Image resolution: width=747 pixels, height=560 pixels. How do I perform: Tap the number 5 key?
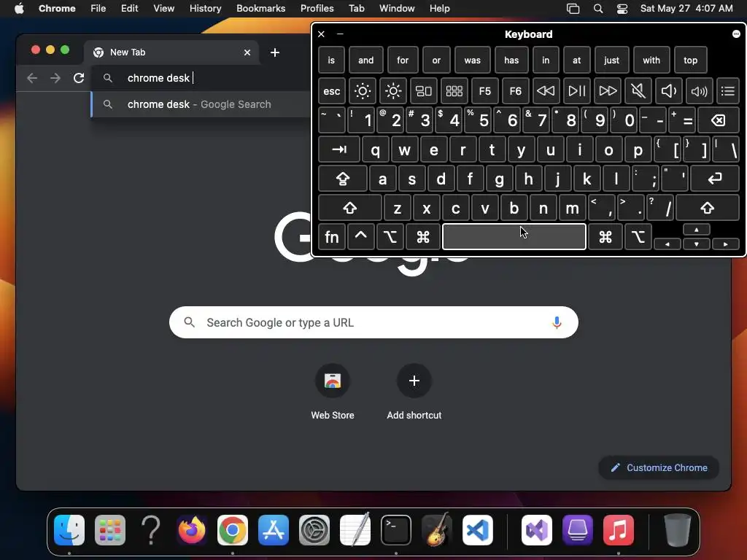478,120
